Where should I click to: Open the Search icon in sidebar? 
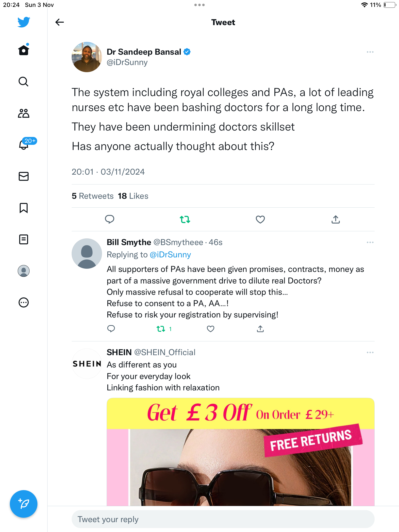(x=24, y=82)
